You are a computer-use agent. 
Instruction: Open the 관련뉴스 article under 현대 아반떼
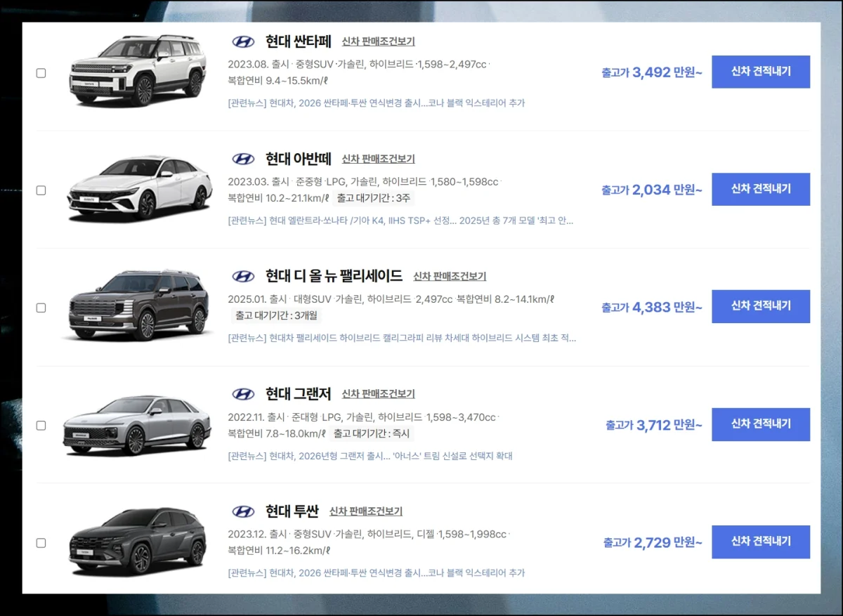click(400, 221)
